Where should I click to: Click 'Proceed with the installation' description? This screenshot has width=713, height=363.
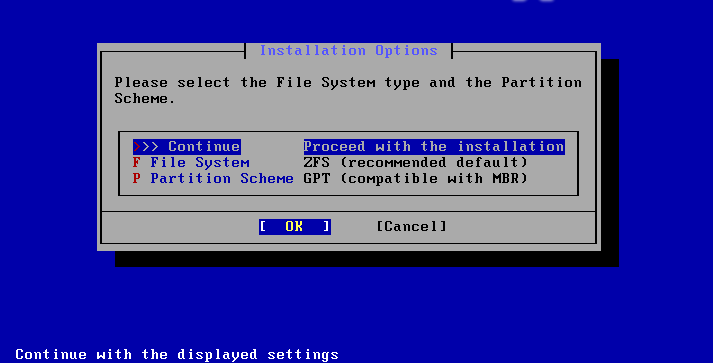point(434,146)
